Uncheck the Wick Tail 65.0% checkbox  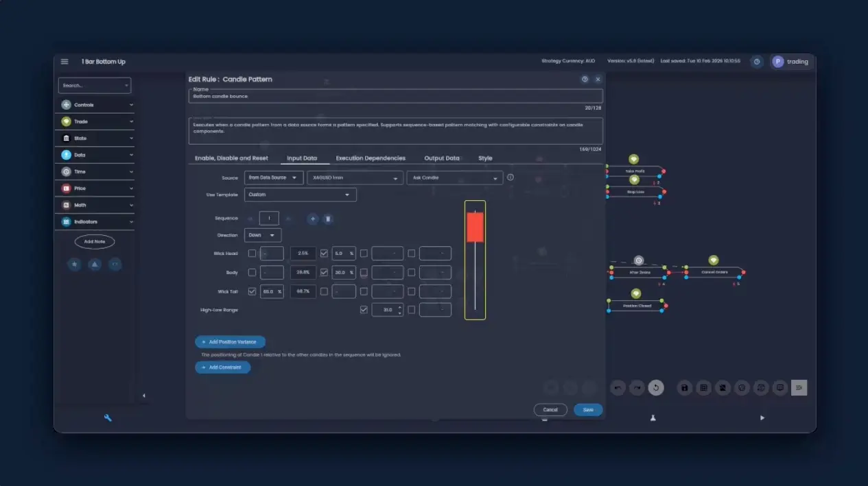(x=252, y=291)
